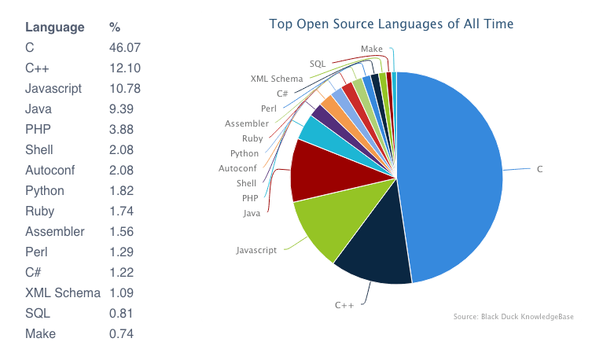The height and width of the screenshot is (364, 603).
Task: Click the 'Make' label above the pie
Action: tap(371, 50)
